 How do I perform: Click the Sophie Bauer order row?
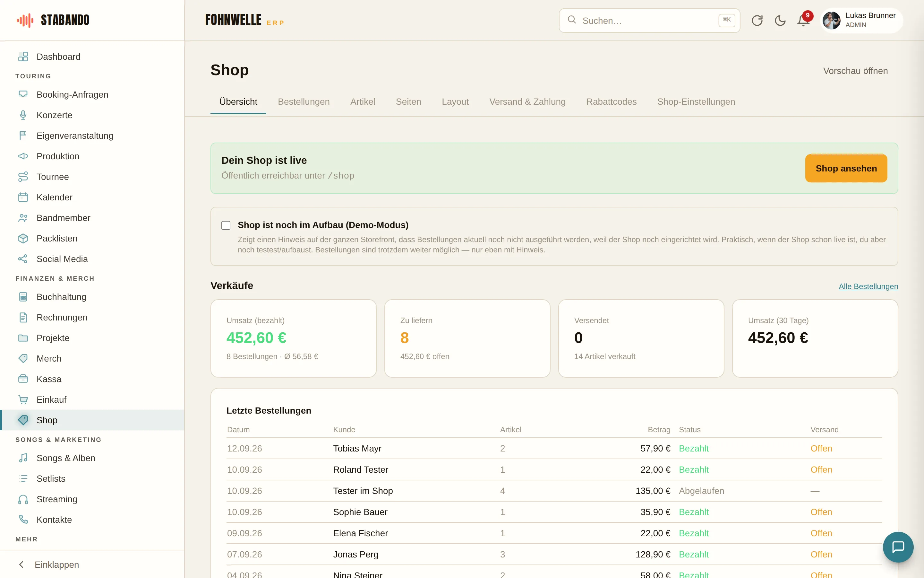point(554,512)
